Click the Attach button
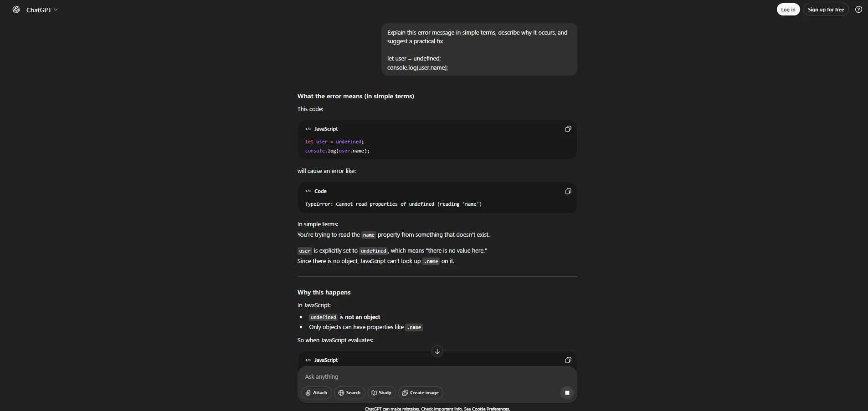 [x=316, y=393]
